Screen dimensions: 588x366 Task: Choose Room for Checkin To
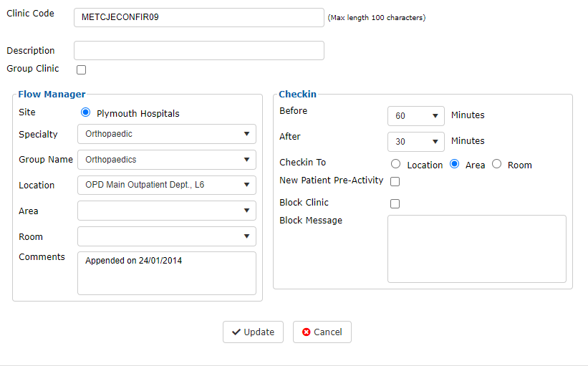pos(496,164)
